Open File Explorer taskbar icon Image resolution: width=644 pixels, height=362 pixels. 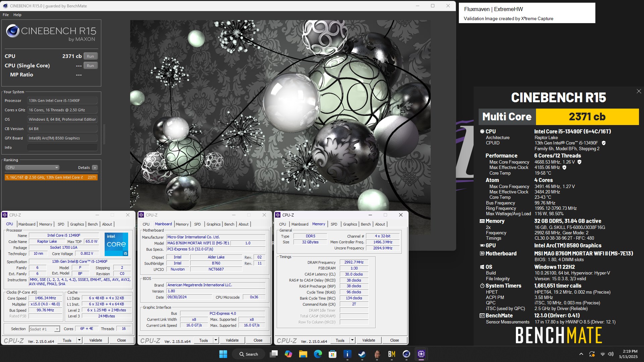(303, 354)
